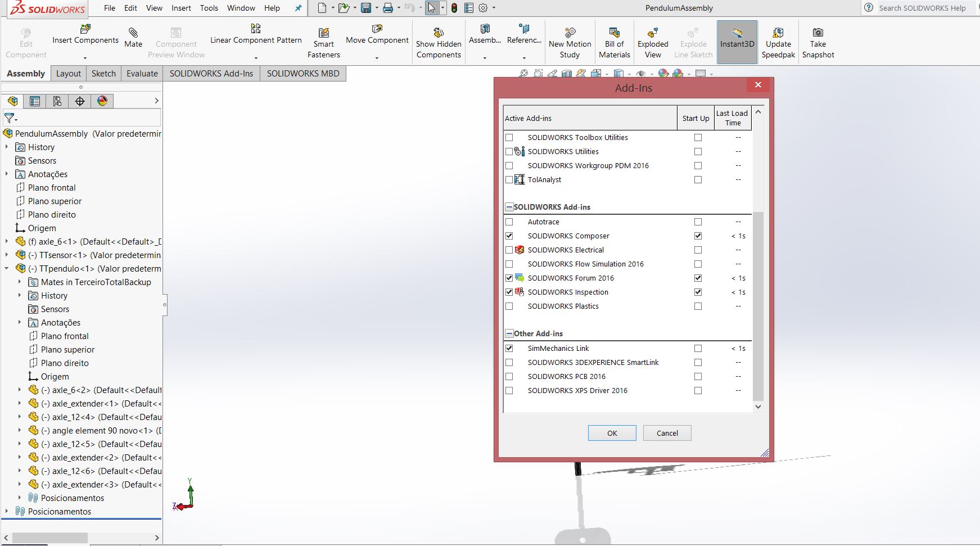980x546 pixels.
Task: Enable SOLIDWORKS Toolbox Utilities add-in
Action: tap(509, 137)
